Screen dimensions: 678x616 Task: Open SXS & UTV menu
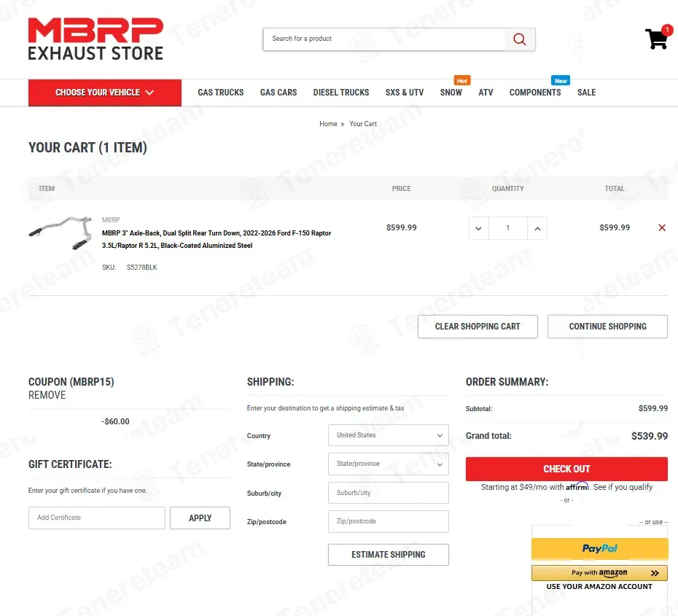tap(405, 93)
